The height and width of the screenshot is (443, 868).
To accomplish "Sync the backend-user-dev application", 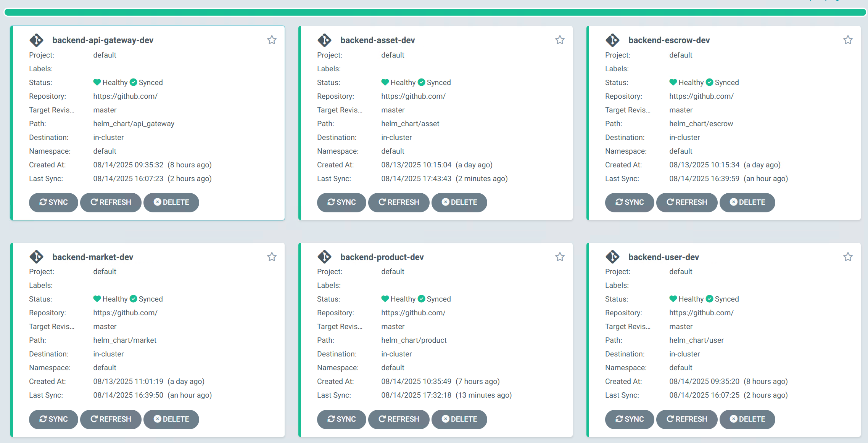I will coord(630,419).
